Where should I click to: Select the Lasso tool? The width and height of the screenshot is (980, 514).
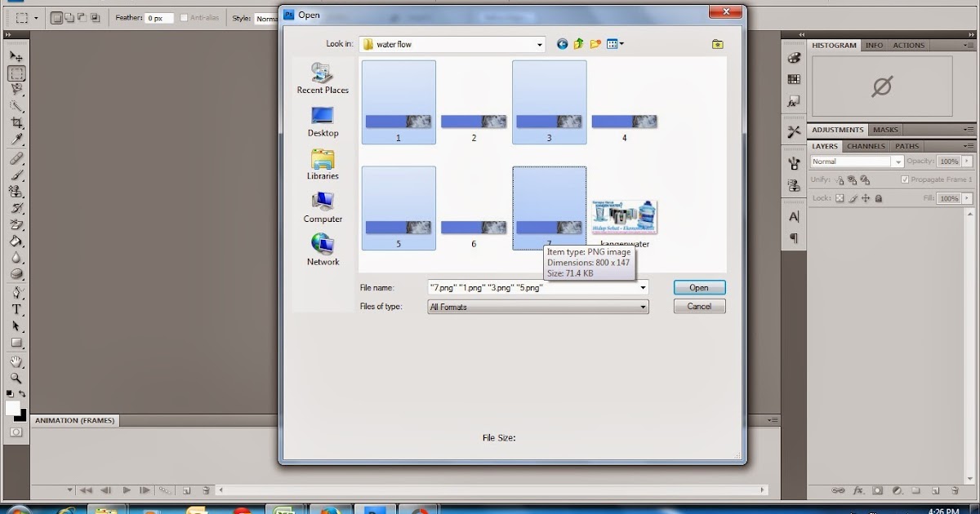(16, 90)
